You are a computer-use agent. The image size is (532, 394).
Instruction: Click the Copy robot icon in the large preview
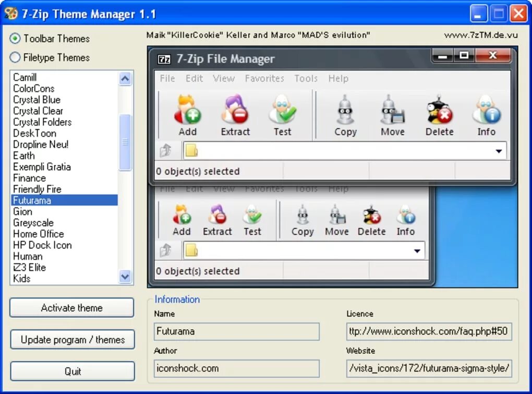click(x=345, y=110)
